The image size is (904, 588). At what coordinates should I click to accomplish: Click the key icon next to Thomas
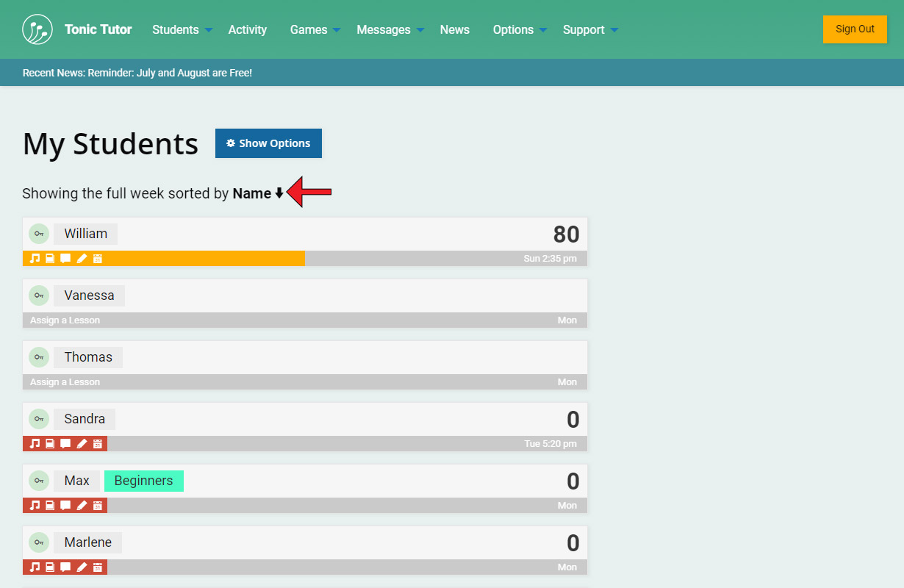point(39,357)
